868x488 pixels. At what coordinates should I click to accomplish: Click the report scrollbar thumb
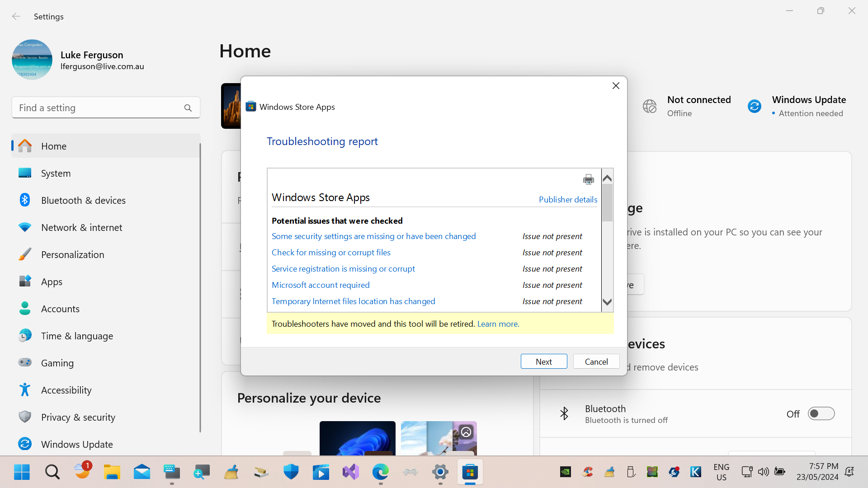click(607, 203)
